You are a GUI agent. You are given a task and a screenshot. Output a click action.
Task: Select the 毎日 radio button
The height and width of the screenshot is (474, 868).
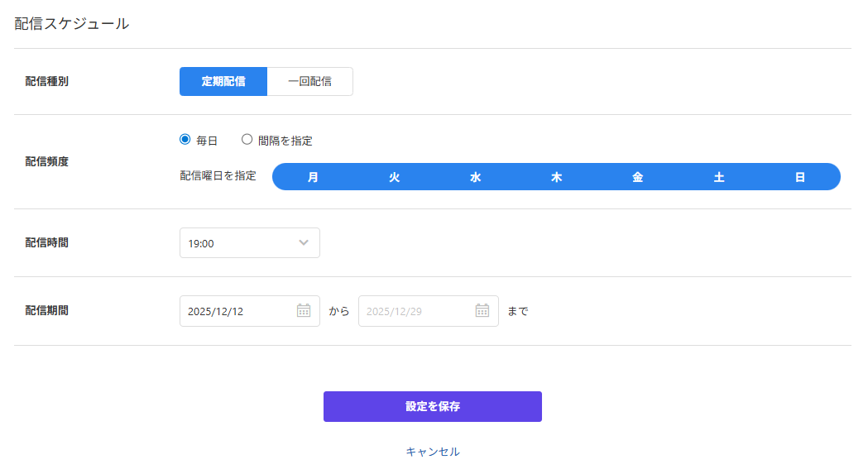click(185, 140)
